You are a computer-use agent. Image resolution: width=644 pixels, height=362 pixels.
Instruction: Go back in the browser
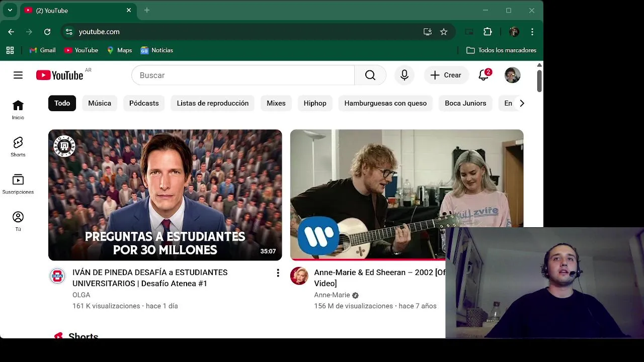coord(11,32)
